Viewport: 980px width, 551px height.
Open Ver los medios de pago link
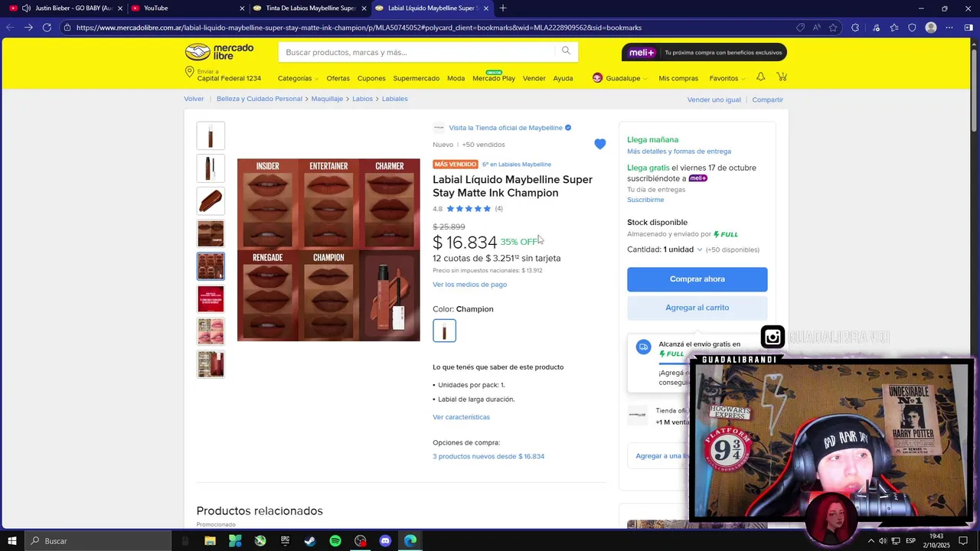click(469, 285)
